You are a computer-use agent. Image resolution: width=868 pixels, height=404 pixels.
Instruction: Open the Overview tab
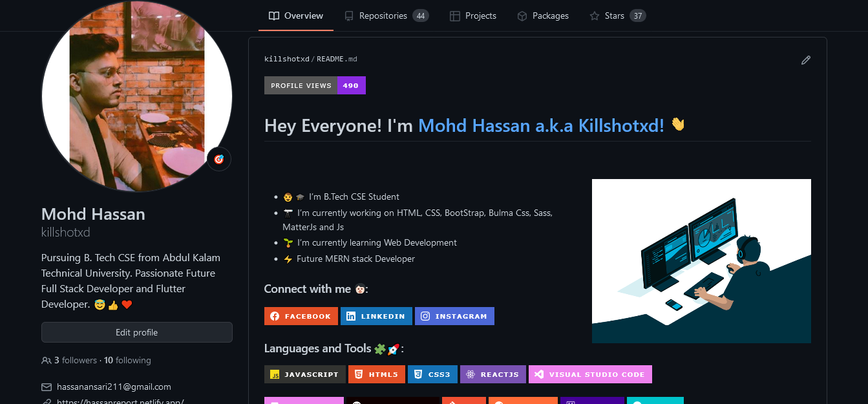(x=296, y=16)
